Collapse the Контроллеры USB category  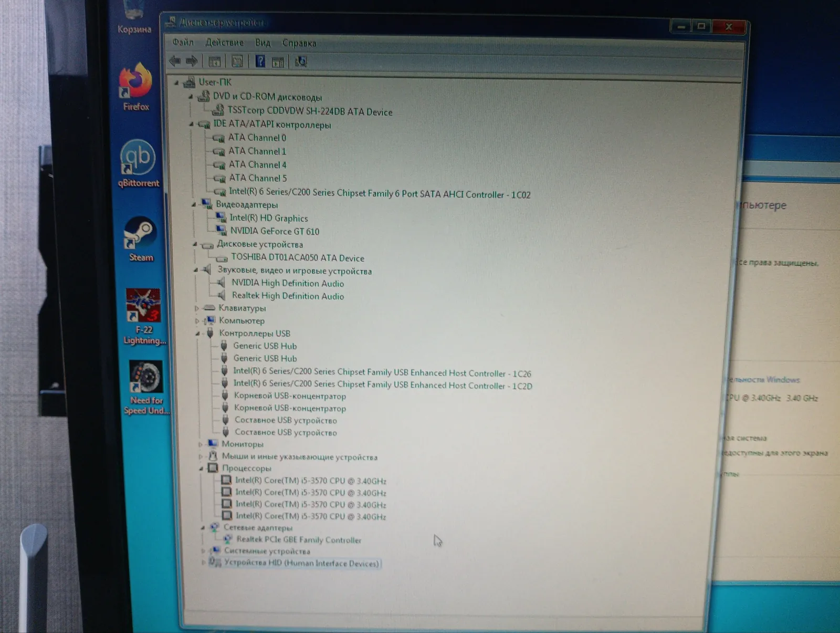click(x=198, y=334)
